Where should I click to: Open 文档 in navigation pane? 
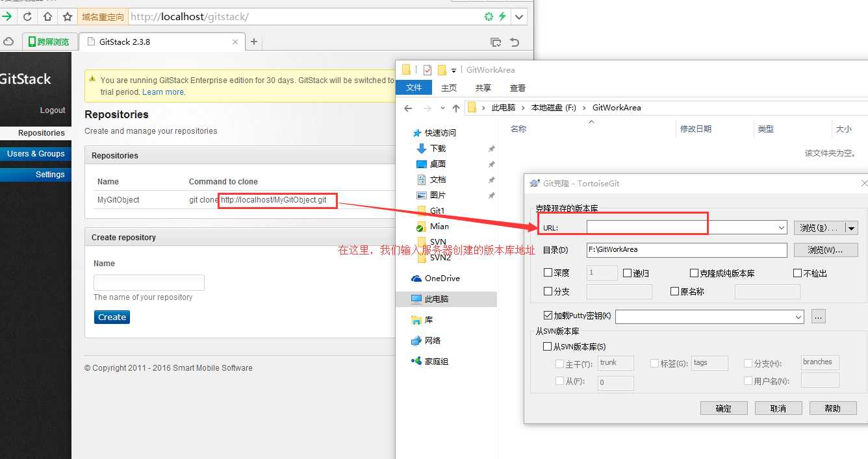[x=438, y=179]
